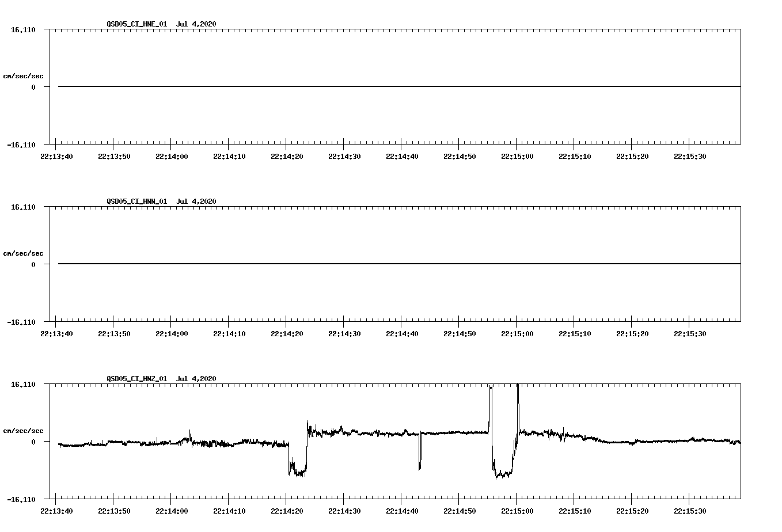Click the 22:14:20 time label under HNE plot
The image size is (782, 532).
[x=287, y=156]
